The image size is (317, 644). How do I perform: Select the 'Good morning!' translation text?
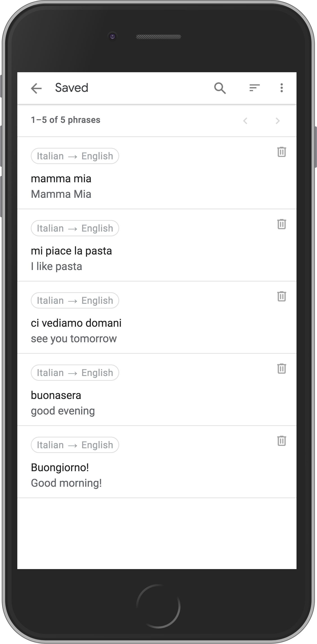tap(66, 483)
